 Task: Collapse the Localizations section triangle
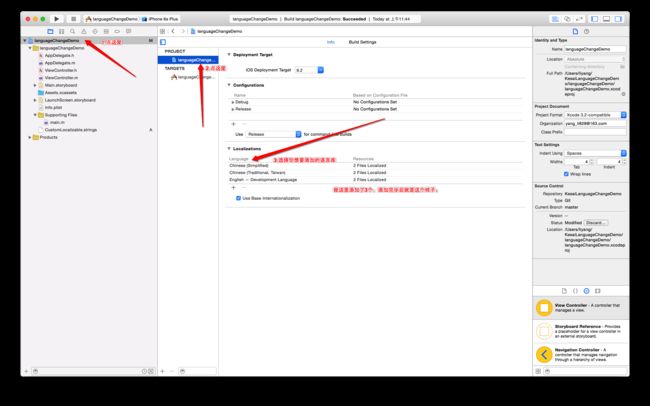pyautogui.click(x=229, y=148)
